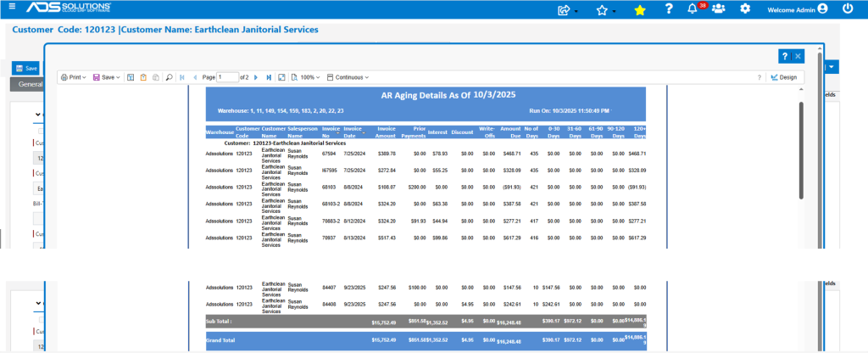Click the yellow filled favorites star
The height and width of the screenshot is (353, 868).
point(640,9)
